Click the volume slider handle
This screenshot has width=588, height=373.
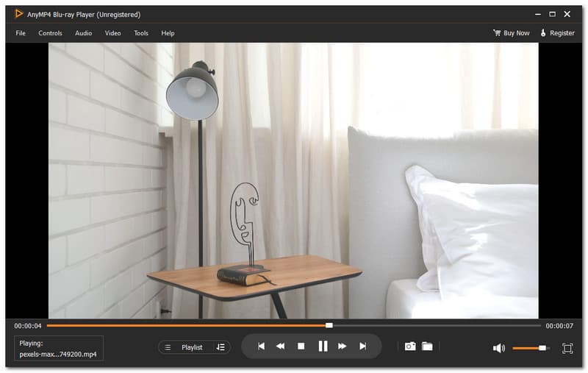pyautogui.click(x=542, y=348)
